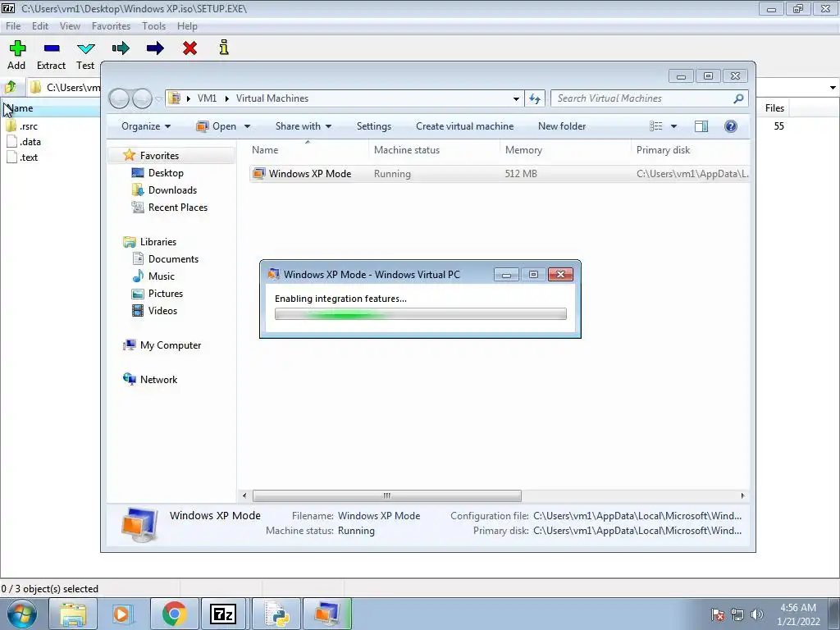Open the address bar history dropdown
Viewport: 840px width, 630px height.
pos(516,99)
